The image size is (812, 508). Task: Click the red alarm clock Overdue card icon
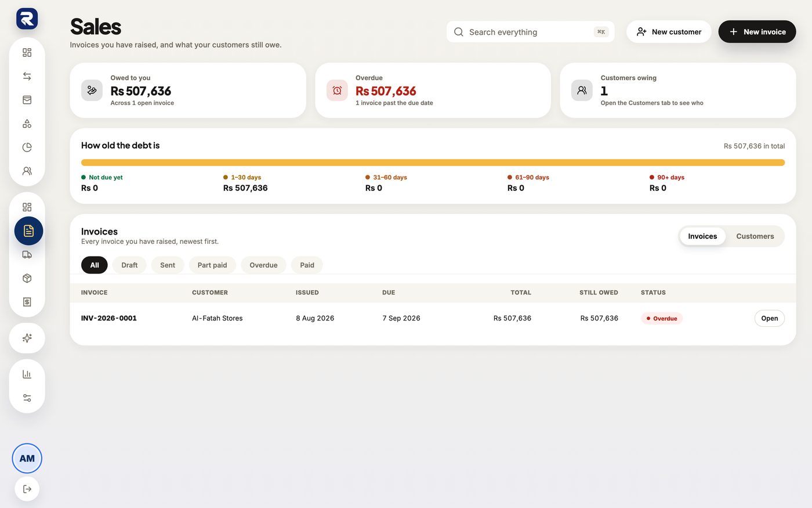(x=337, y=90)
